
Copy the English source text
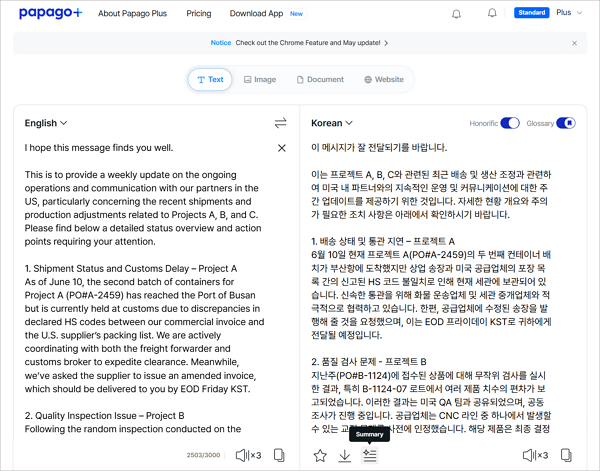pyautogui.click(x=279, y=455)
